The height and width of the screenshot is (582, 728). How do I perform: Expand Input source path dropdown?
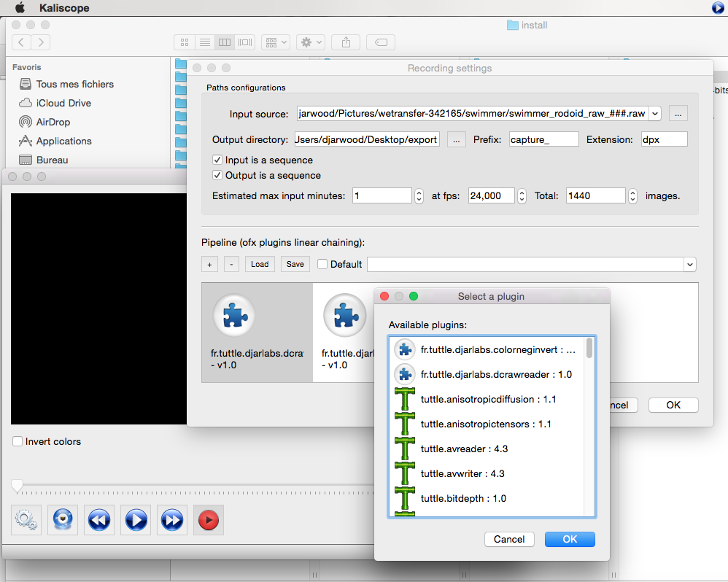coord(654,113)
